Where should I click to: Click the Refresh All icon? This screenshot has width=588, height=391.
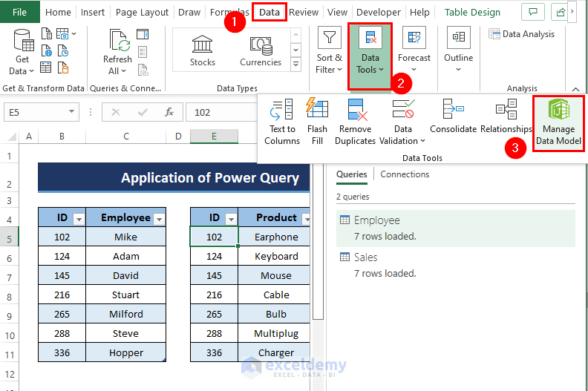tap(118, 52)
